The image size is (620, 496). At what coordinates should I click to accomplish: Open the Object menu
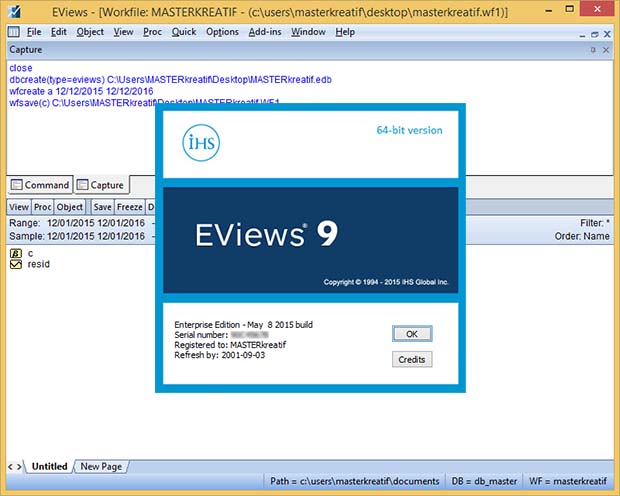coord(90,32)
